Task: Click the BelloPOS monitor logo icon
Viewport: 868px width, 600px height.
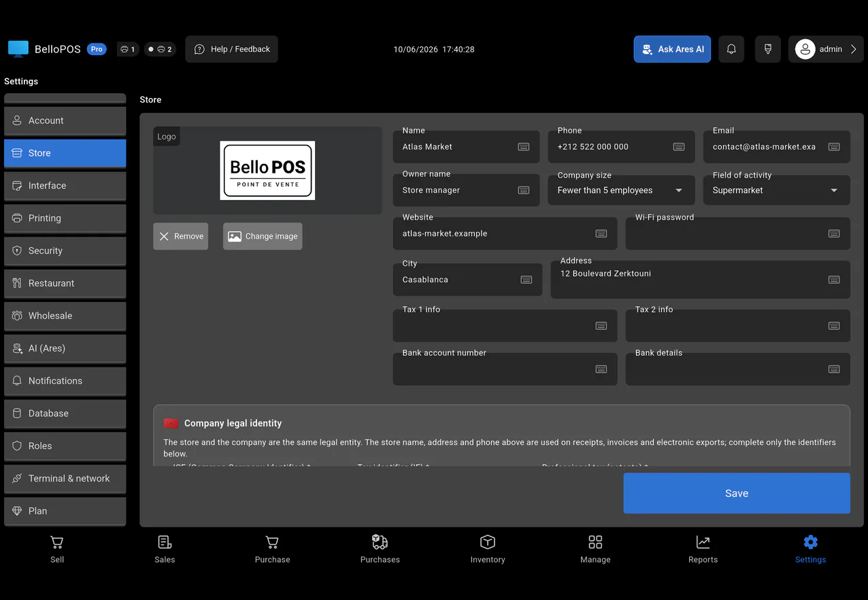Action: (x=18, y=49)
